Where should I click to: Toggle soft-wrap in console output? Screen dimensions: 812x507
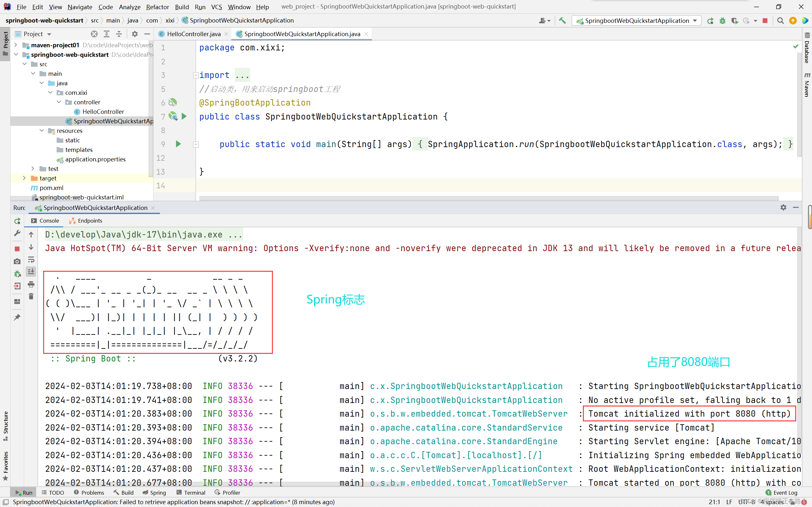[x=31, y=260]
